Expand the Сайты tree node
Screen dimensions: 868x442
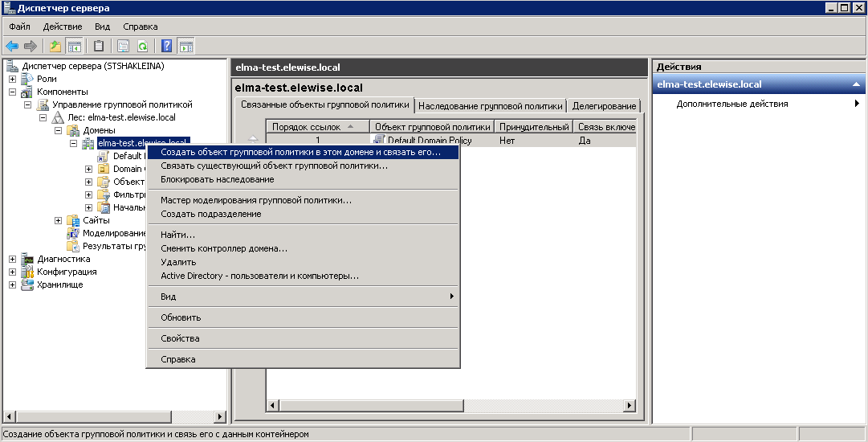click(x=59, y=220)
